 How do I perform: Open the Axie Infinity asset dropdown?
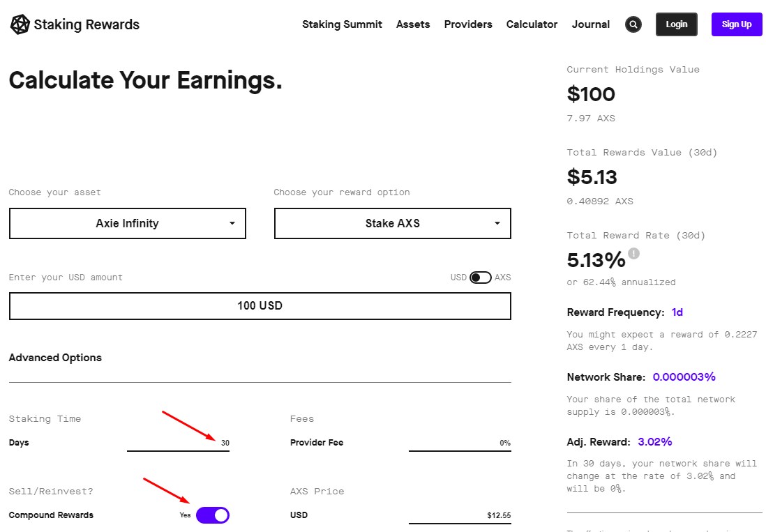(x=128, y=224)
